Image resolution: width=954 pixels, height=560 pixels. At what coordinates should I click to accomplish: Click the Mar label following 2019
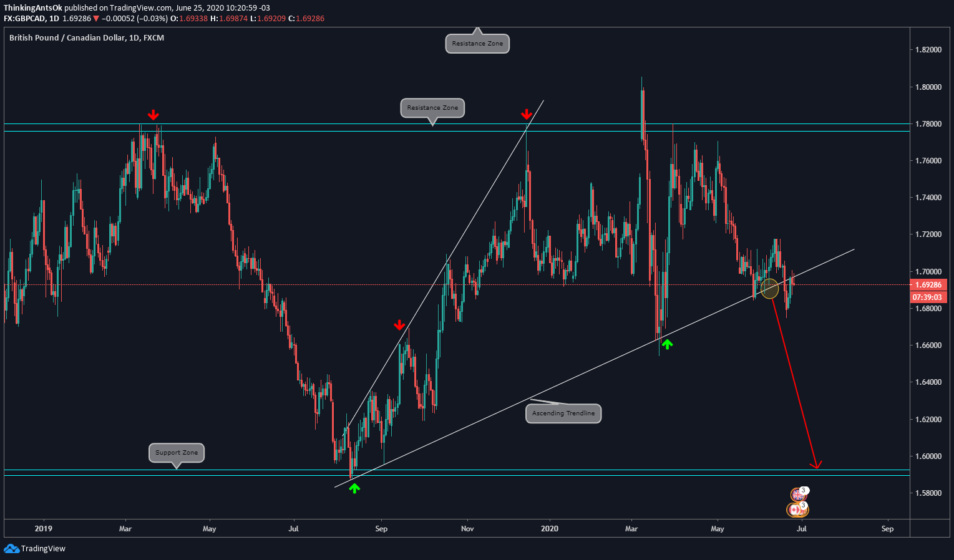point(125,529)
